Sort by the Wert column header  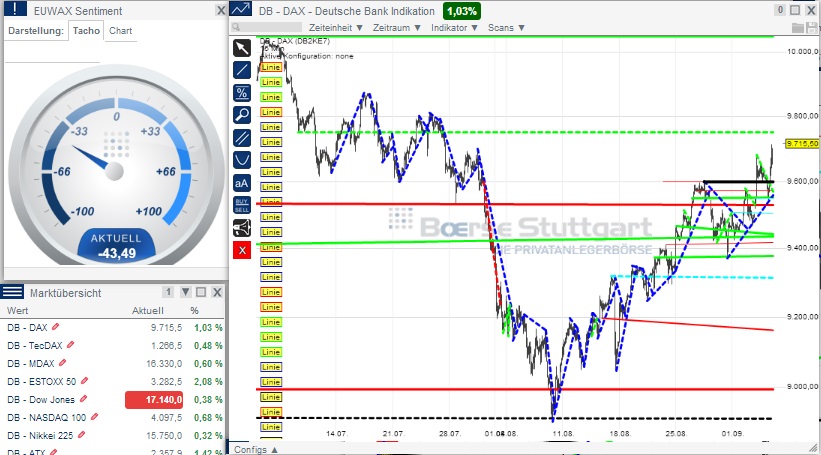pyautogui.click(x=18, y=310)
